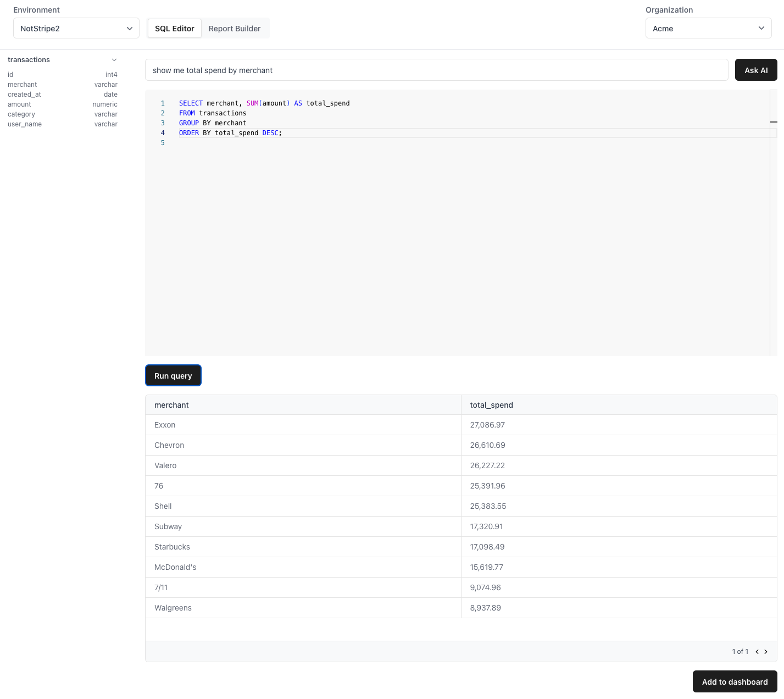Click the 27,086.97 total spend value
The image size is (784, 699).
(487, 425)
